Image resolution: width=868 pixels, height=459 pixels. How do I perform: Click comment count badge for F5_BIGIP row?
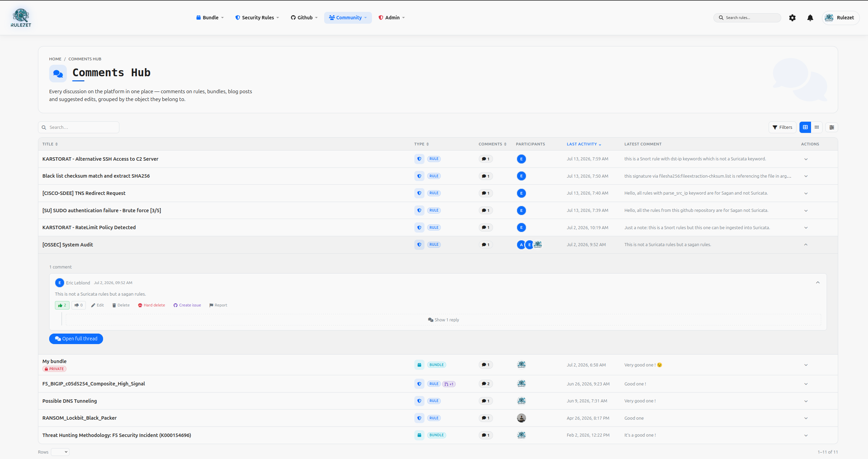[486, 384]
